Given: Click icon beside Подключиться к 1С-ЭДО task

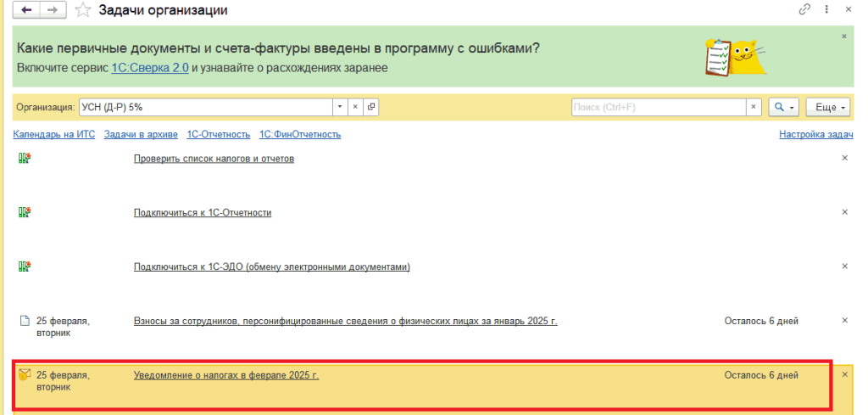Looking at the screenshot, I should click(x=24, y=266).
